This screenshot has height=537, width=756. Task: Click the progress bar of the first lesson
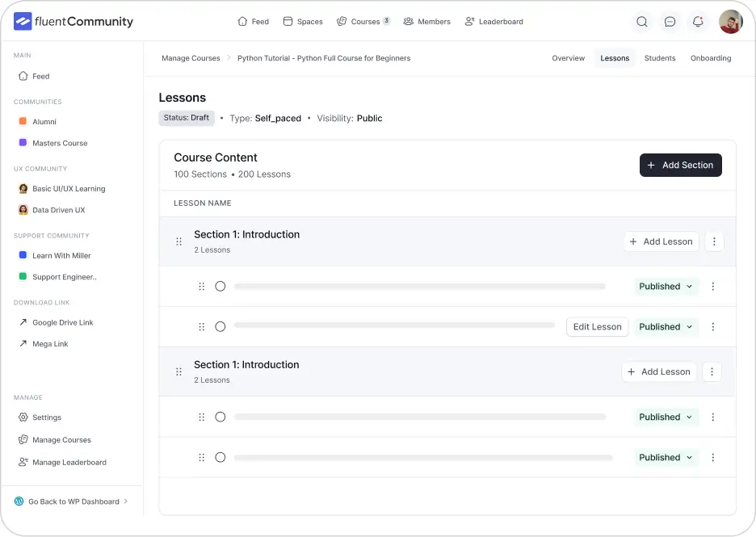[420, 286]
